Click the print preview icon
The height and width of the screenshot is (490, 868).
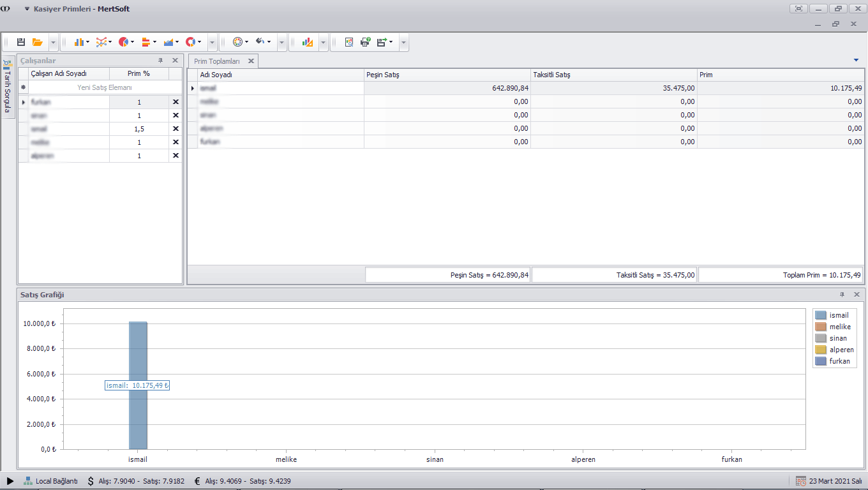coord(349,42)
